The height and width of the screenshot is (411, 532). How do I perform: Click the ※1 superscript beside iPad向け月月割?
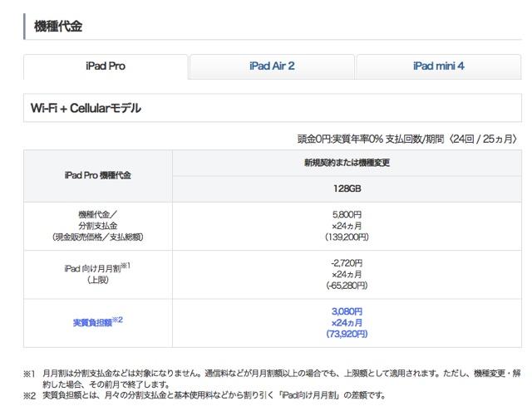[126, 266]
